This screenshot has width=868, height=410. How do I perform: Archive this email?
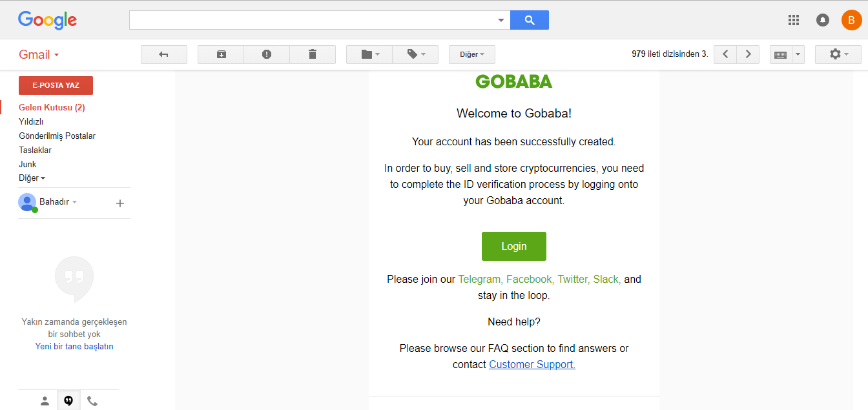(x=221, y=54)
